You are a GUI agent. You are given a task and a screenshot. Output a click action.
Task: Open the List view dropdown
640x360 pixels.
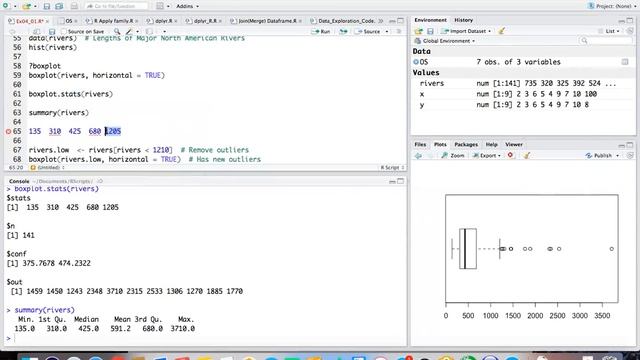(x=609, y=31)
